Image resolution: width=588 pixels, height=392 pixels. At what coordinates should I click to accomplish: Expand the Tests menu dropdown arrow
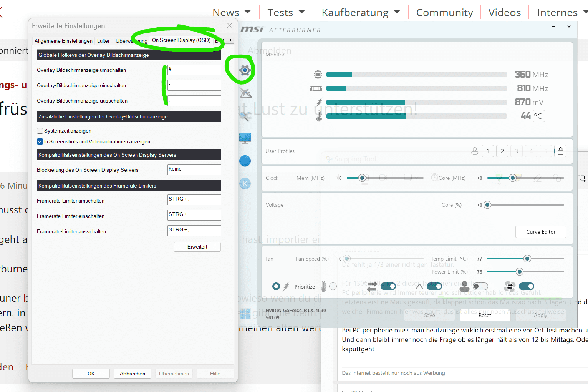click(x=302, y=12)
